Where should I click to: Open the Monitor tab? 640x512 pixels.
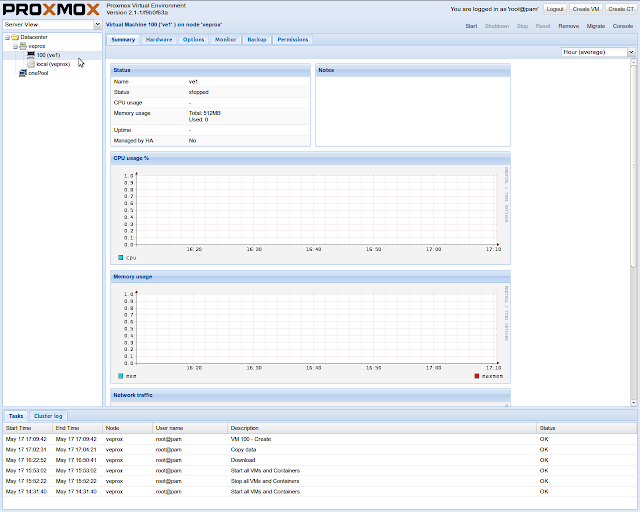[x=225, y=40]
